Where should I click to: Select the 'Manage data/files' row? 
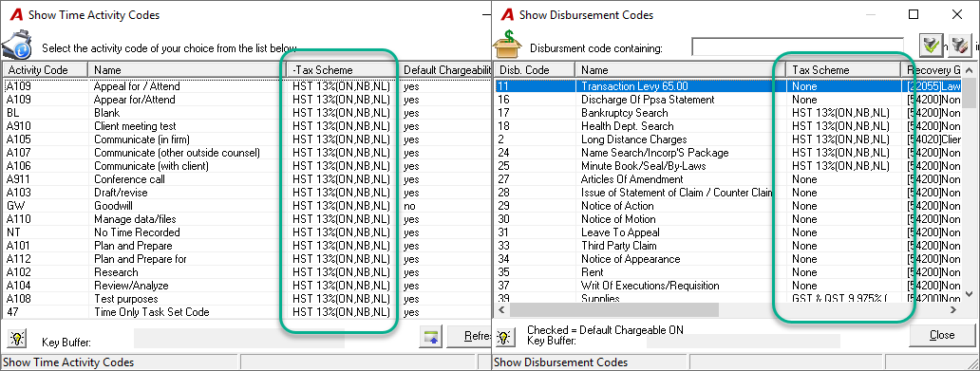(248, 219)
